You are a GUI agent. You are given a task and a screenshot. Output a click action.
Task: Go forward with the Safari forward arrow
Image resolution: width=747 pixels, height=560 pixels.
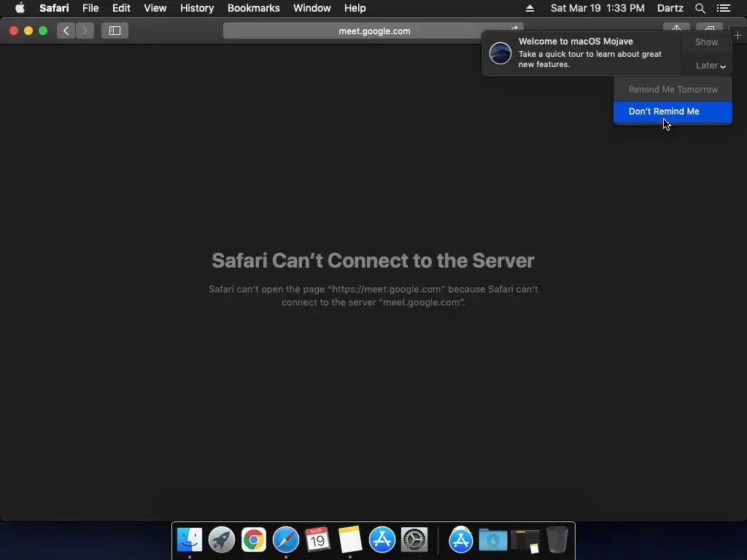pos(85,31)
